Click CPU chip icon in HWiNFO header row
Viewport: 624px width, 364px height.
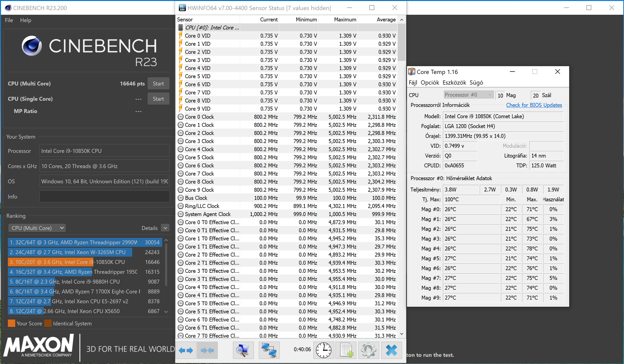181,28
